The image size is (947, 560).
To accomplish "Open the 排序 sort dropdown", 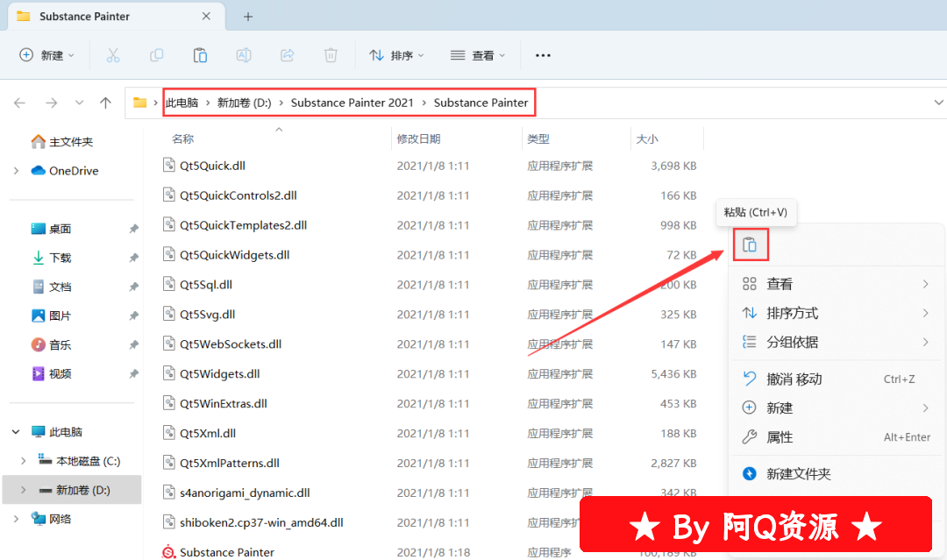I will tap(396, 55).
